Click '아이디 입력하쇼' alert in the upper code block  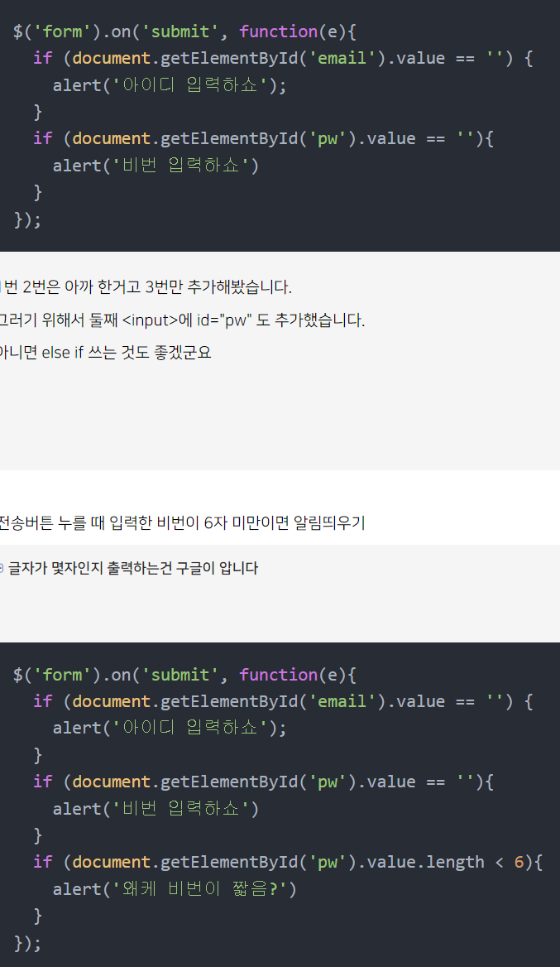click(170, 85)
